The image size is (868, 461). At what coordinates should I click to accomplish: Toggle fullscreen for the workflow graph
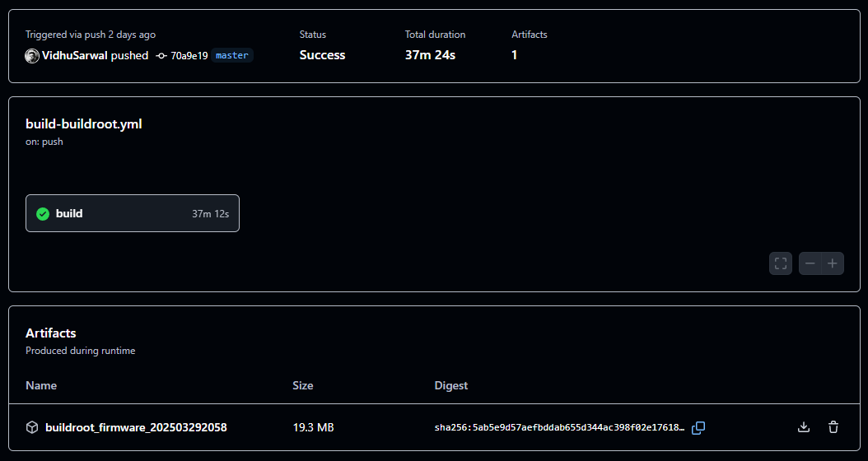(781, 263)
